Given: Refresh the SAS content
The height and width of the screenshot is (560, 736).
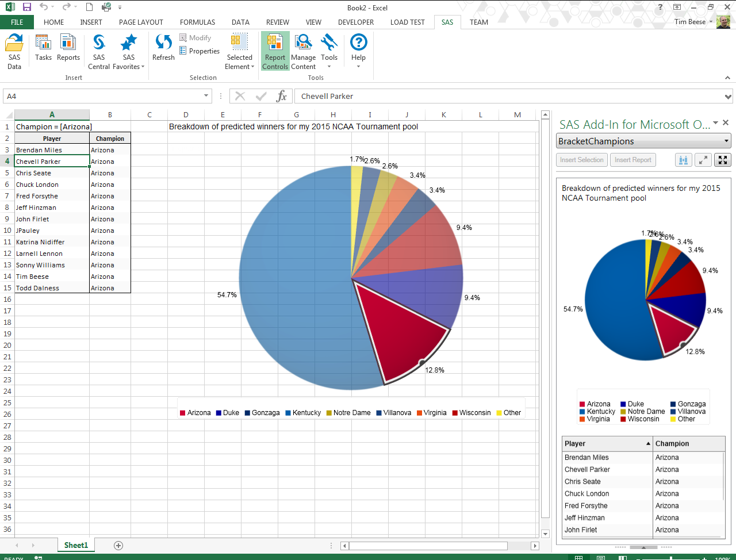Looking at the screenshot, I should pyautogui.click(x=163, y=47).
